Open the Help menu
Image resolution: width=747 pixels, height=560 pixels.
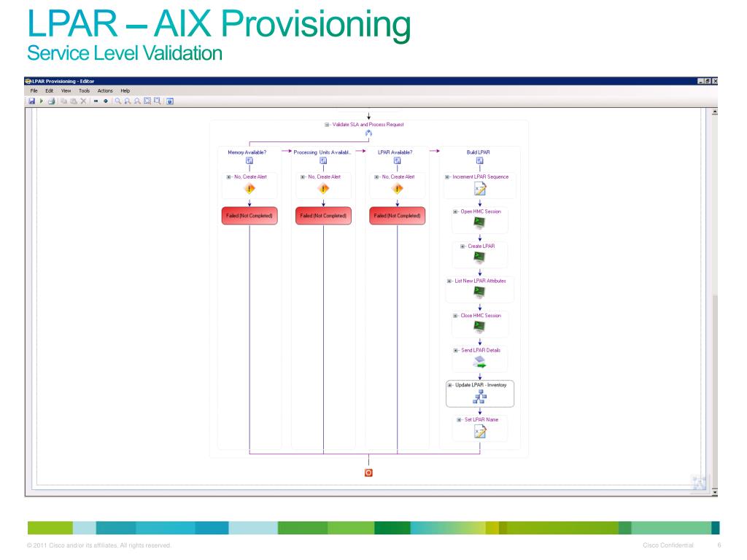pyautogui.click(x=125, y=91)
